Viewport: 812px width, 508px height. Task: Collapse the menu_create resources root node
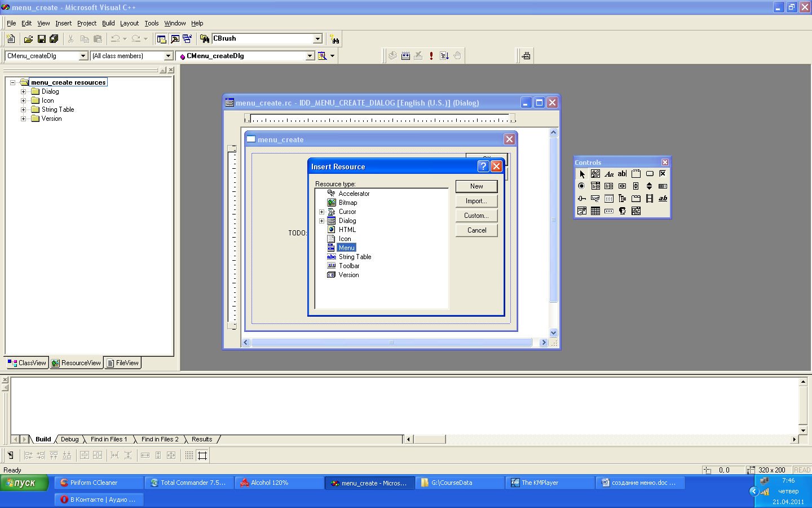12,82
